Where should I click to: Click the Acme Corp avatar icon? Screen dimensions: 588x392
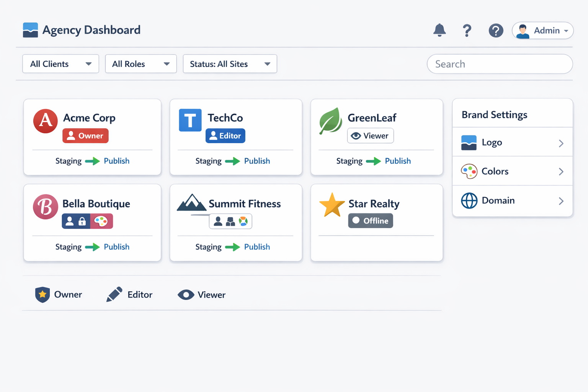pos(45,121)
